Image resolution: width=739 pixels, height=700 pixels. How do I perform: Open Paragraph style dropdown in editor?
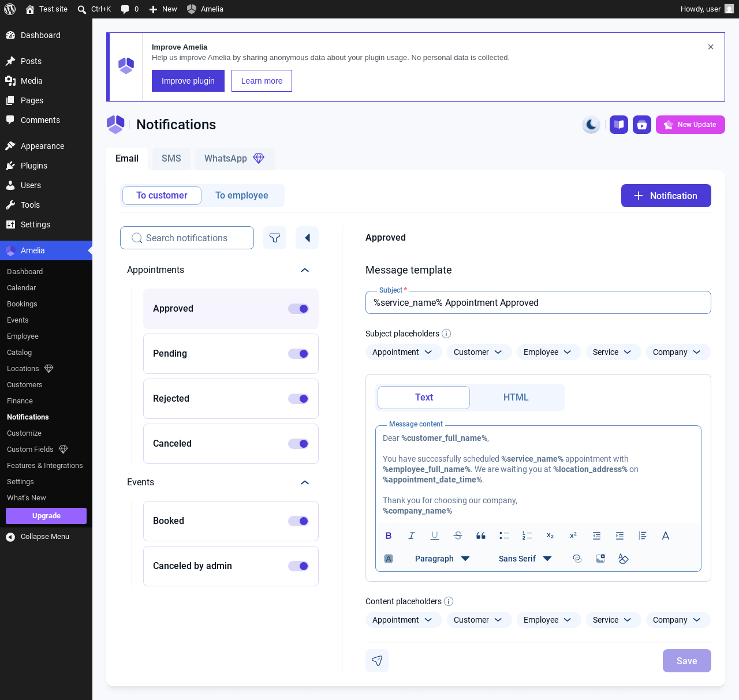click(x=442, y=559)
